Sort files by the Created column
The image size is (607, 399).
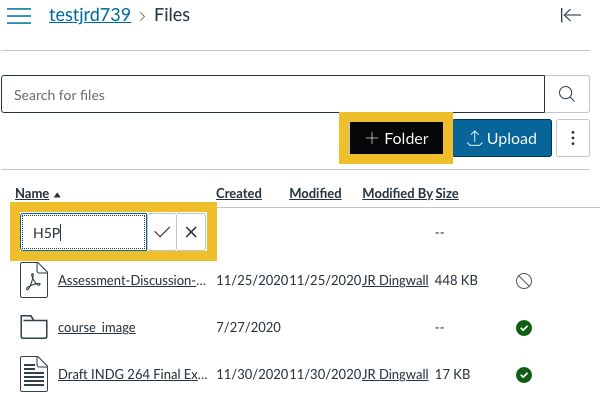coord(239,193)
